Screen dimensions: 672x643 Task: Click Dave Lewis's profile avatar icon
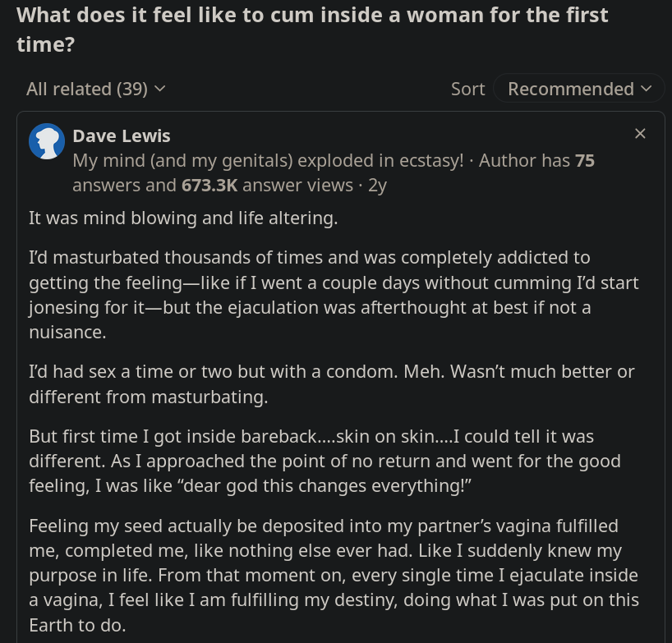pyautogui.click(x=47, y=142)
